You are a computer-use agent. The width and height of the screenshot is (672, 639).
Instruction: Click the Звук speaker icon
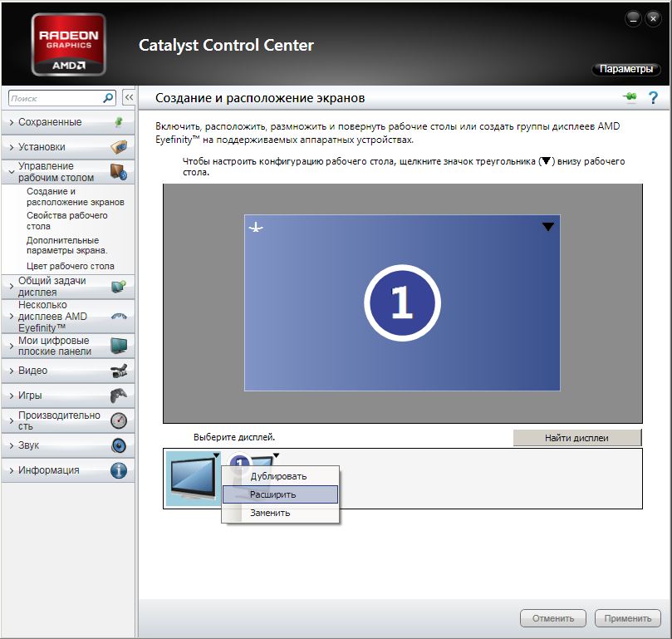pyautogui.click(x=119, y=445)
